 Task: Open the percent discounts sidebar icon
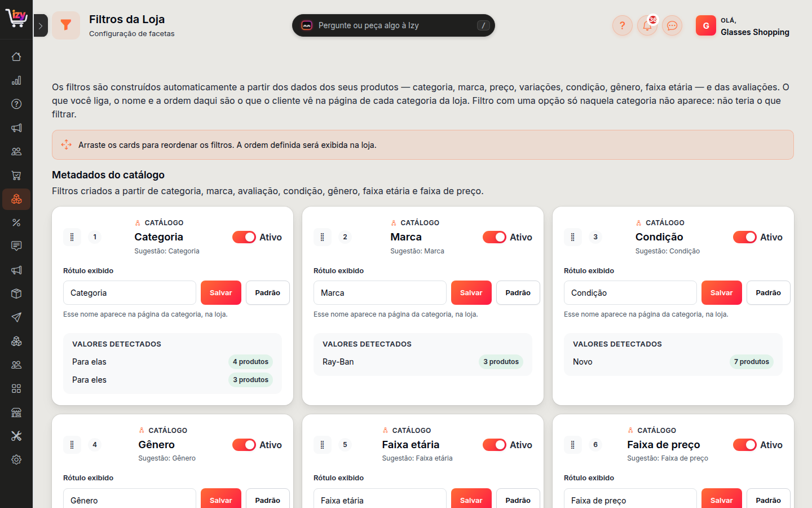coord(16,223)
